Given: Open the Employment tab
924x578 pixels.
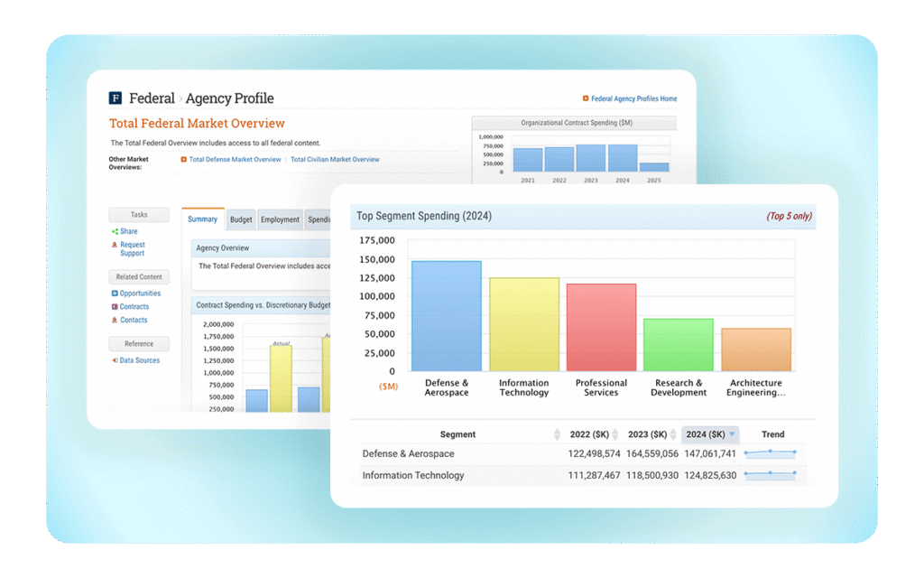Looking at the screenshot, I should (280, 219).
